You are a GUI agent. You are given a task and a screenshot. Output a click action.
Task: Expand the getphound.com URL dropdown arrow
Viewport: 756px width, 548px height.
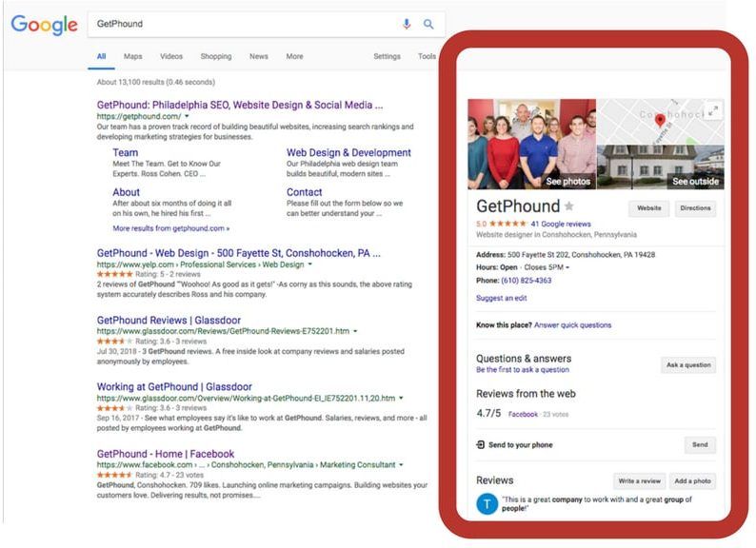187,116
